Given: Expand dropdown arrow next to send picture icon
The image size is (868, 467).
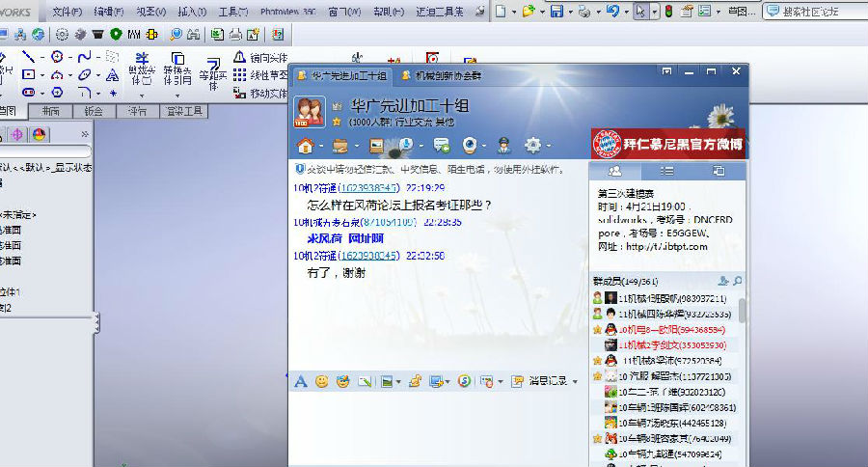Looking at the screenshot, I should click(x=397, y=382).
